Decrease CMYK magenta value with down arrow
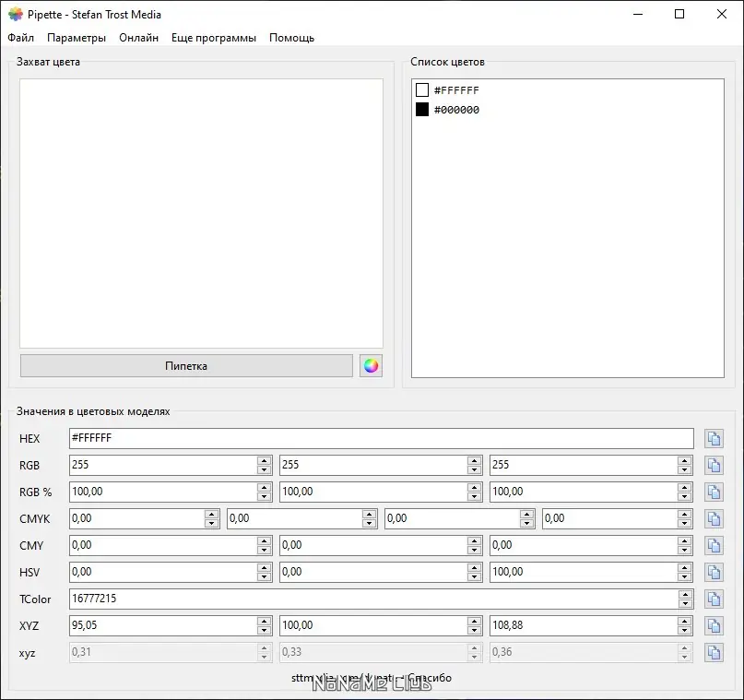 click(369, 524)
